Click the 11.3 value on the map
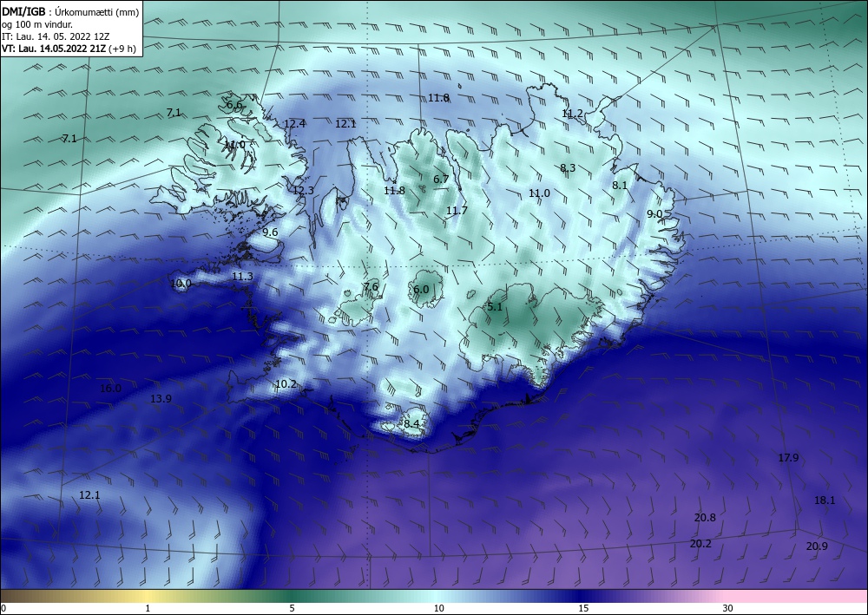This screenshot has width=868, height=615. 242,276
